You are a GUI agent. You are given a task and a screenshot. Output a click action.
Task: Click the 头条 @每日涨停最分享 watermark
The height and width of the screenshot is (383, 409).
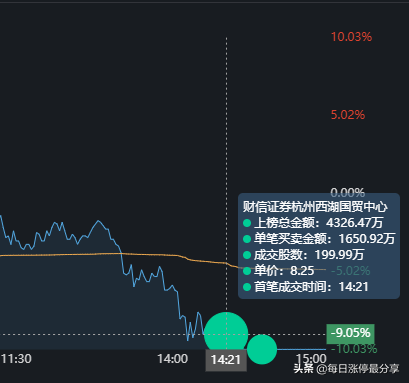[x=346, y=369]
